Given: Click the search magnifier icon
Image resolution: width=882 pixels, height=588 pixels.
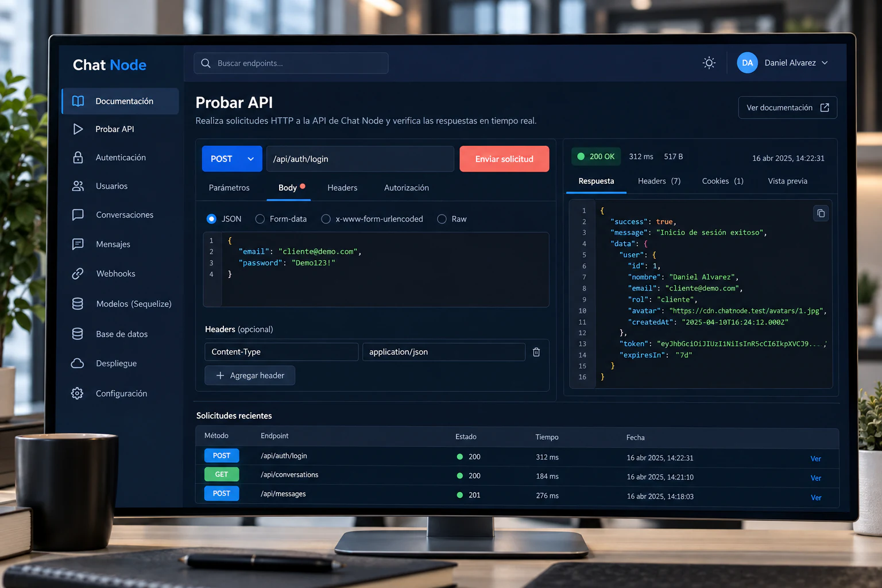Looking at the screenshot, I should [206, 63].
